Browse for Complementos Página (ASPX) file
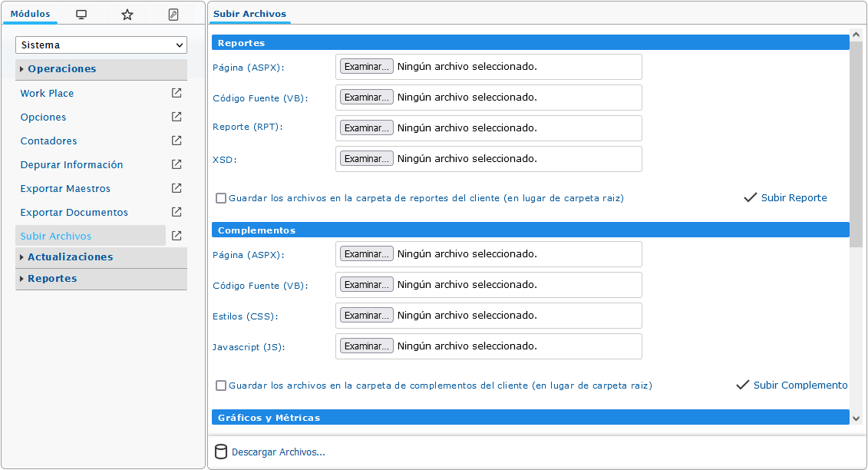 367,254
